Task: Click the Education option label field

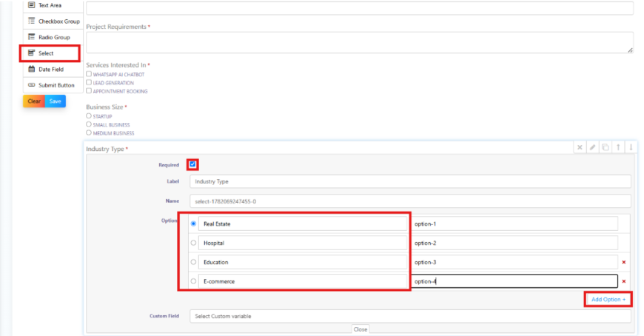Action: [303, 262]
